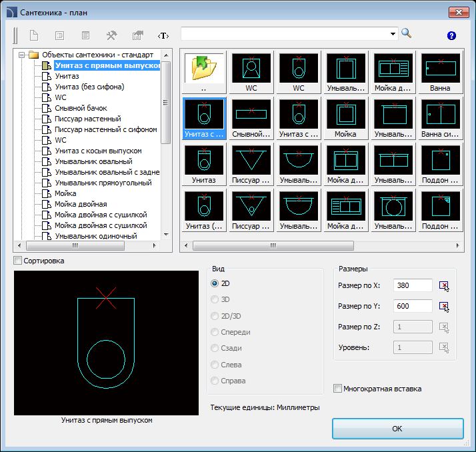
Task: Open the search combo box dropdown arrow
Action: pyautogui.click(x=393, y=34)
